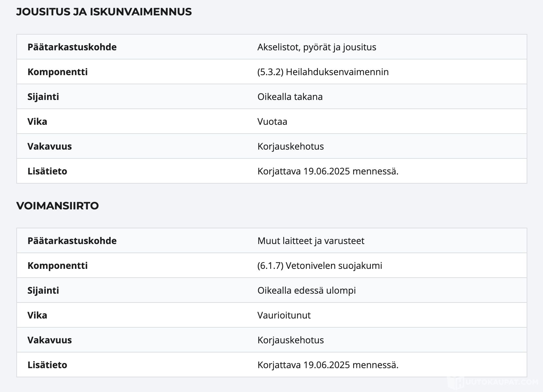Select the Muut laitteet ja varusteet value

coord(311,241)
